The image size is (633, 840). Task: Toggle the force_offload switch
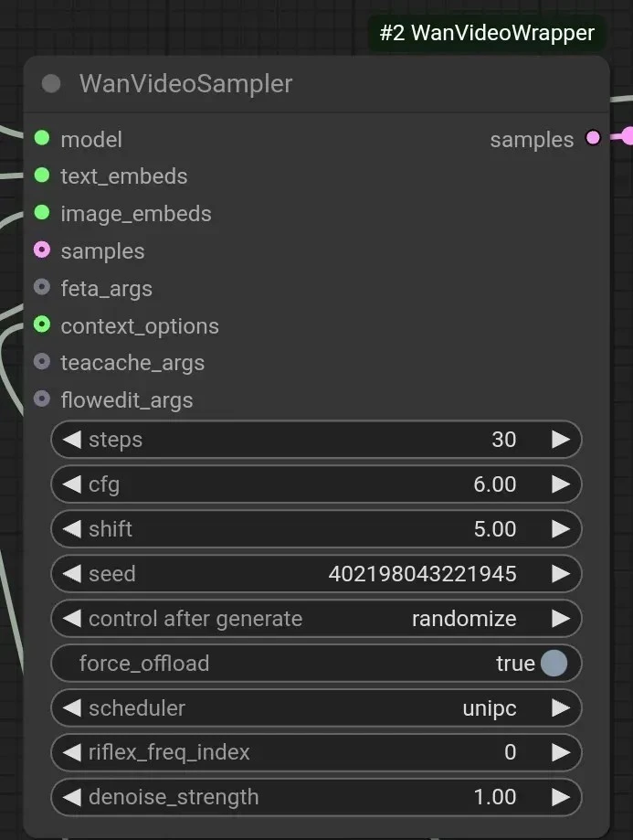click(x=554, y=664)
